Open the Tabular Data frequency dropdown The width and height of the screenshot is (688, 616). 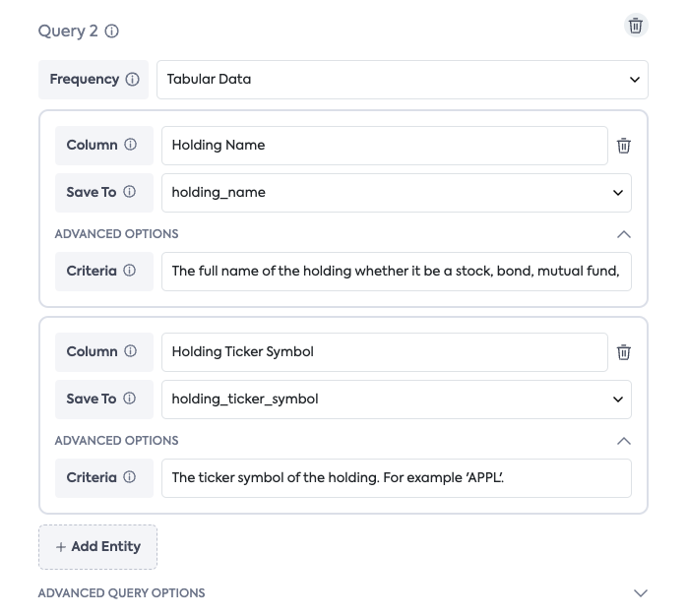click(x=402, y=80)
